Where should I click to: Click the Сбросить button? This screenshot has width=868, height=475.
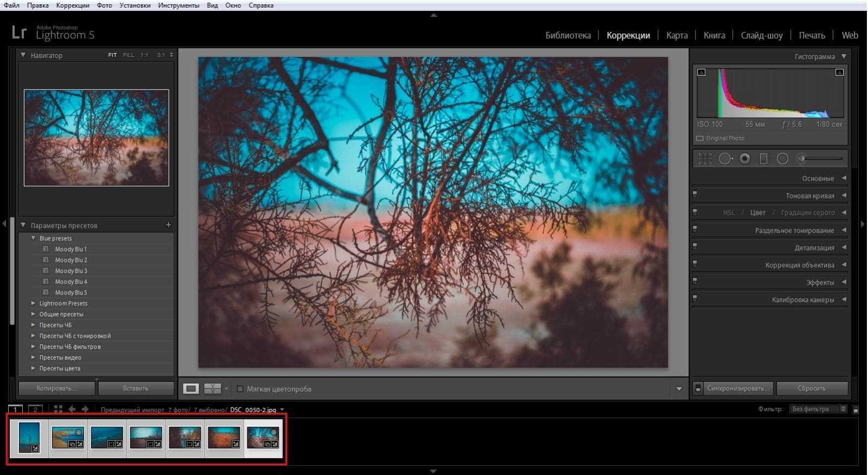(x=812, y=388)
